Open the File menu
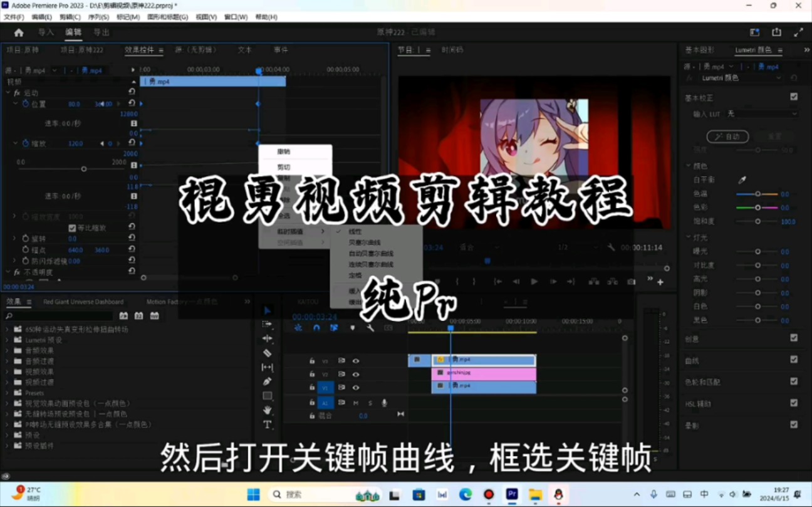 click(x=14, y=17)
